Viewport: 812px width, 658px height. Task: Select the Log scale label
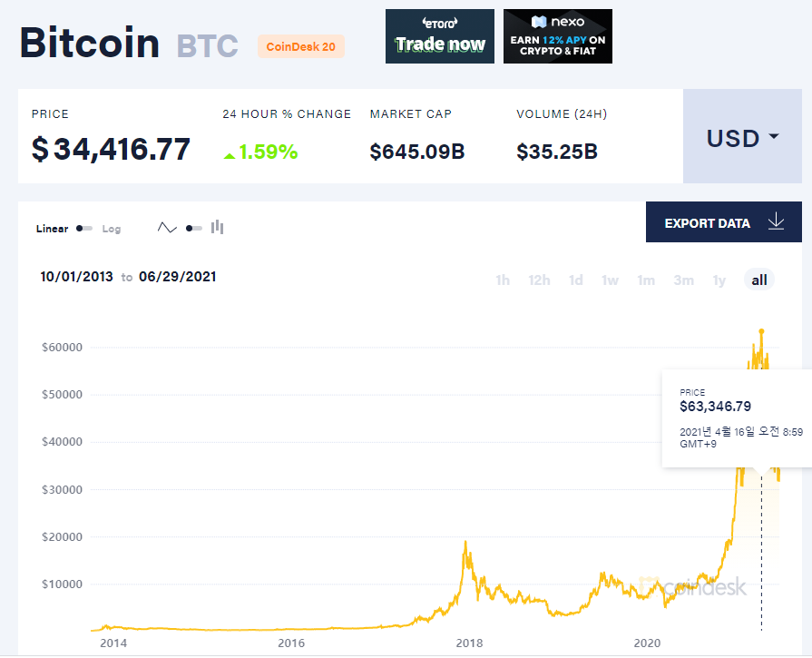pos(112,229)
